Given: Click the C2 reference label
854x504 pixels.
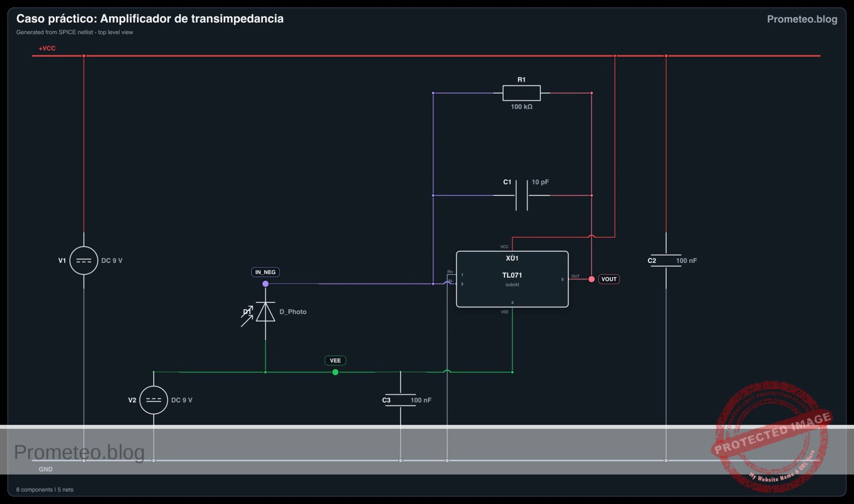Looking at the screenshot, I should [x=652, y=261].
